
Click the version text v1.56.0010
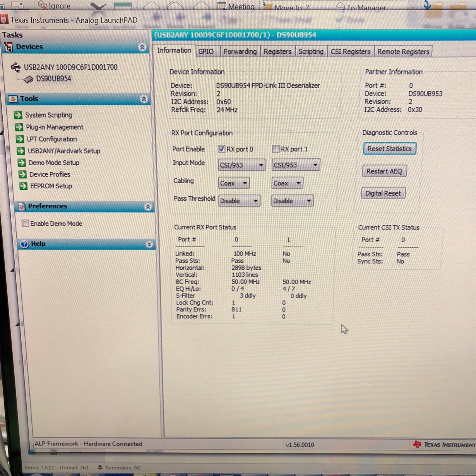pyautogui.click(x=300, y=445)
